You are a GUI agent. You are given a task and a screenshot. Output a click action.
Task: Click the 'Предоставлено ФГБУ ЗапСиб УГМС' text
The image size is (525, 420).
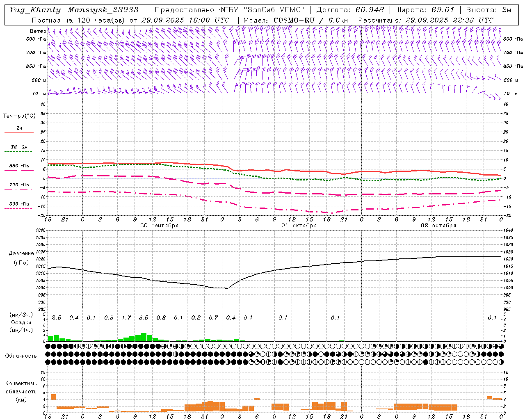(230, 10)
